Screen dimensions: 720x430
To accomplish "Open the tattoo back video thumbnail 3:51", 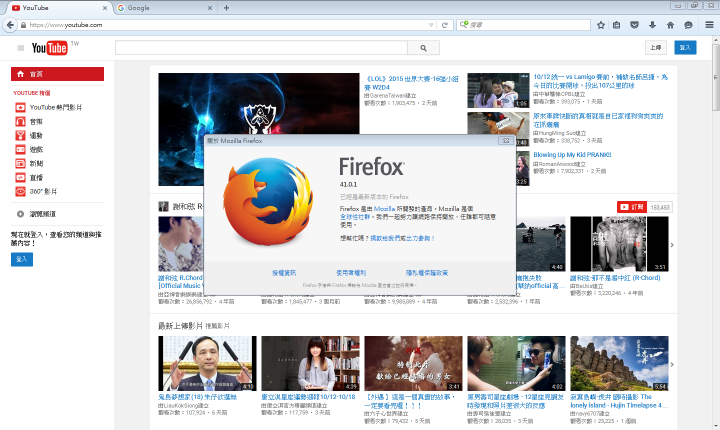I will point(619,244).
